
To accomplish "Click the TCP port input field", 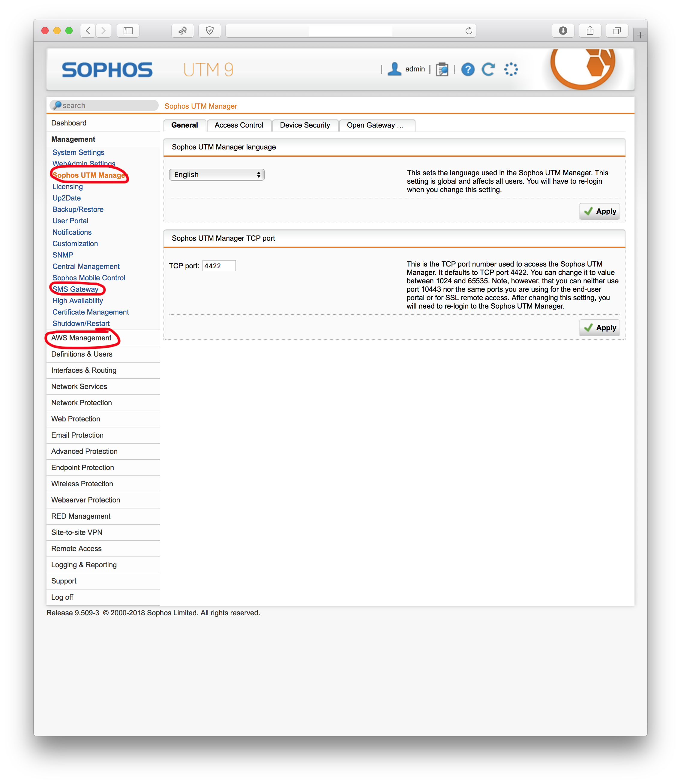I will (219, 266).
